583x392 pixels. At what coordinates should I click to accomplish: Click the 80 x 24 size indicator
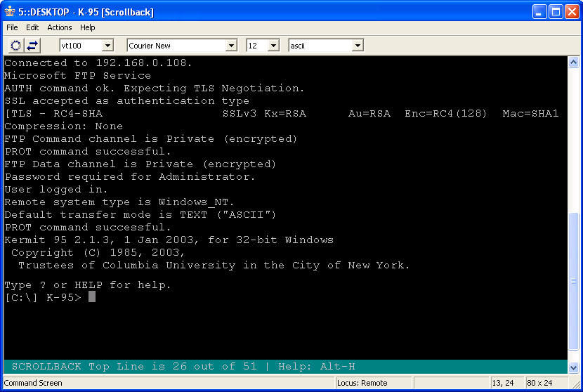pos(539,383)
